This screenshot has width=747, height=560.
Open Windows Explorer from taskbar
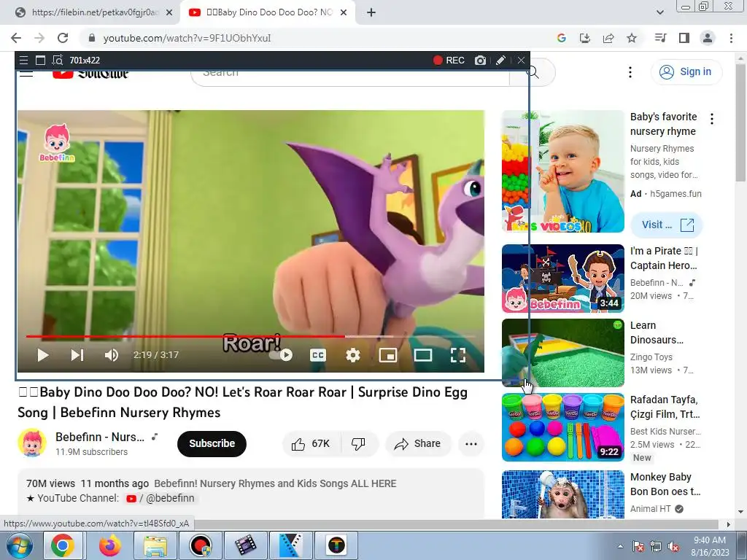(155, 545)
